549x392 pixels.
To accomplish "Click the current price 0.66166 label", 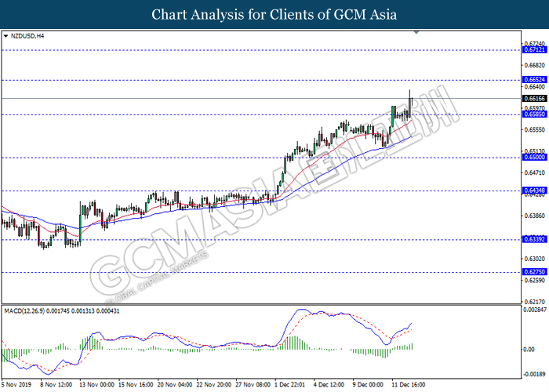I will click(534, 98).
